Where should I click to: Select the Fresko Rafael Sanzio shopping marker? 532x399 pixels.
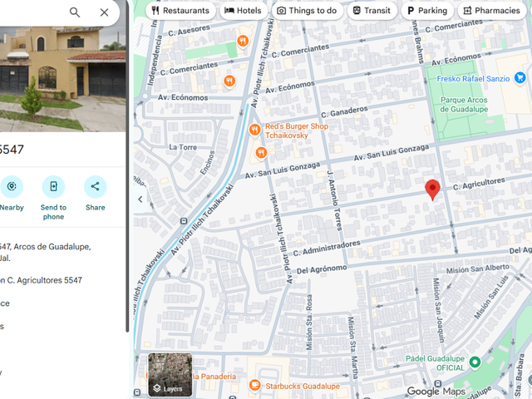(520, 78)
